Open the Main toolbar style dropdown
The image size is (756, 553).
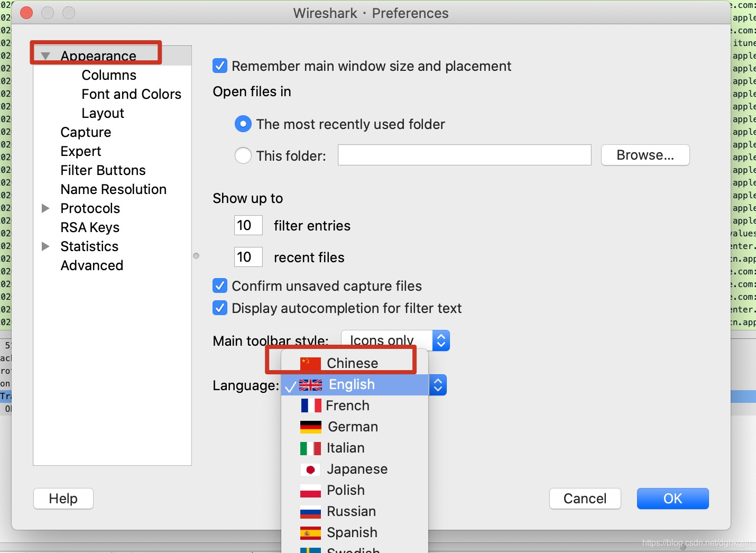tap(395, 340)
